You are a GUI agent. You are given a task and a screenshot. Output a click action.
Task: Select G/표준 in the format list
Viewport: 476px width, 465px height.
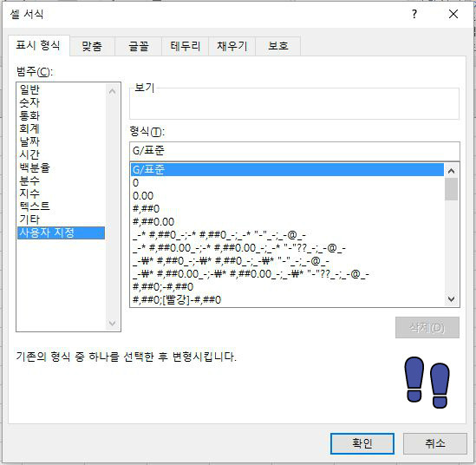pyautogui.click(x=287, y=170)
